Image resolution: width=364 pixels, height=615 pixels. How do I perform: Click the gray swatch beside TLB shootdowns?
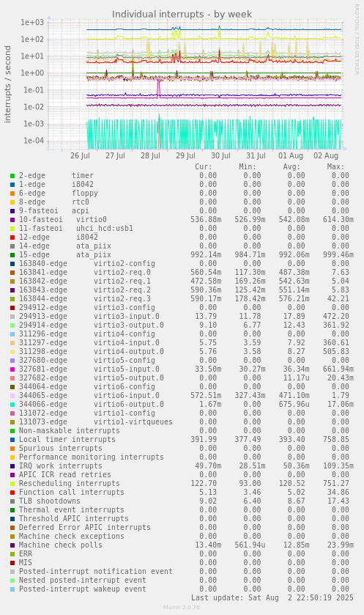coord(12,501)
